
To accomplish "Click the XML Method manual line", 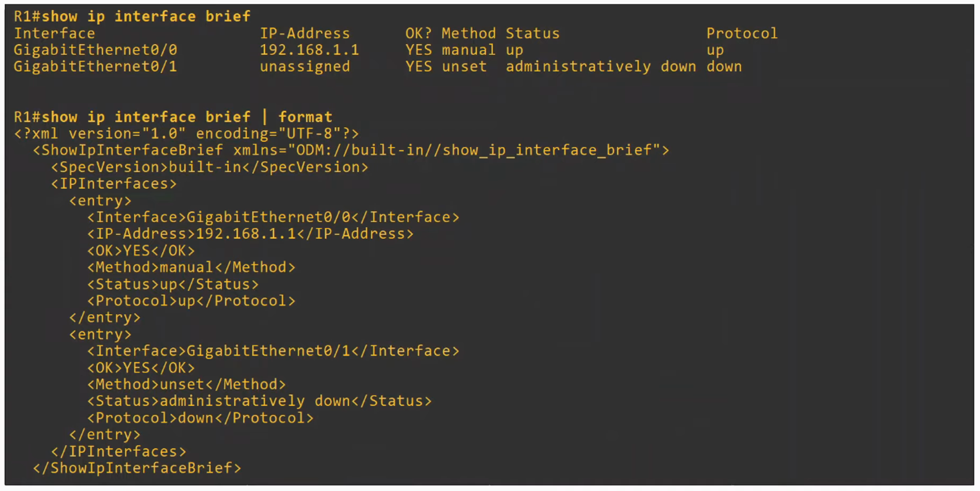I will (x=191, y=268).
